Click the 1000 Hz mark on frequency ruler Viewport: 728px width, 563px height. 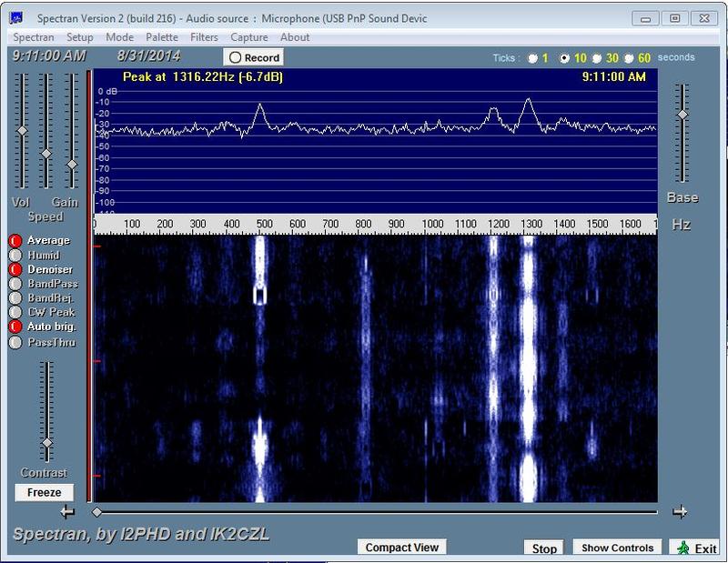pos(433,224)
